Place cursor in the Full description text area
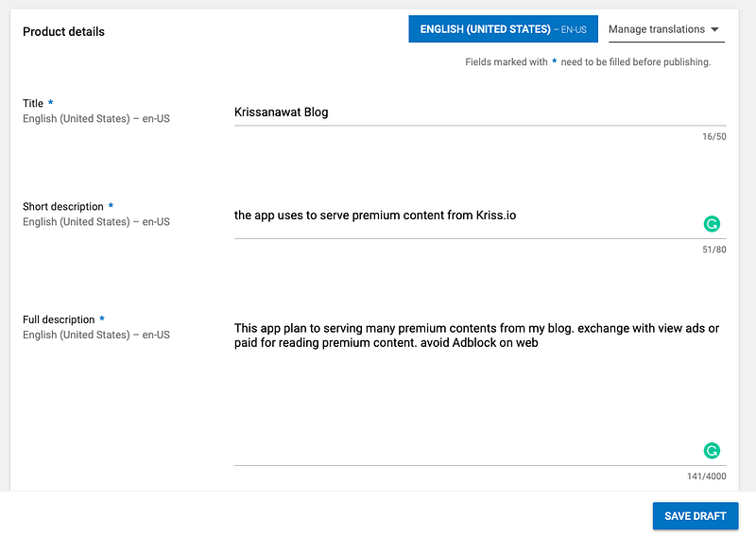The width and height of the screenshot is (756, 535). 479,388
